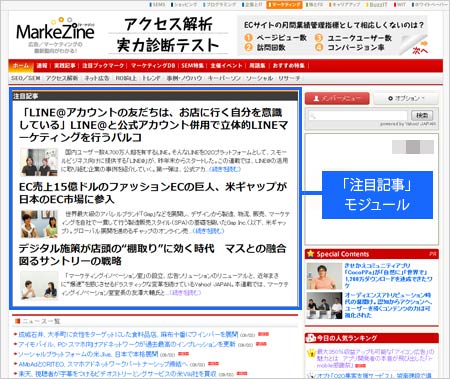Open the アクセス解析 実力診断テスト banner
This screenshot has width=450, height=379.
point(168,35)
